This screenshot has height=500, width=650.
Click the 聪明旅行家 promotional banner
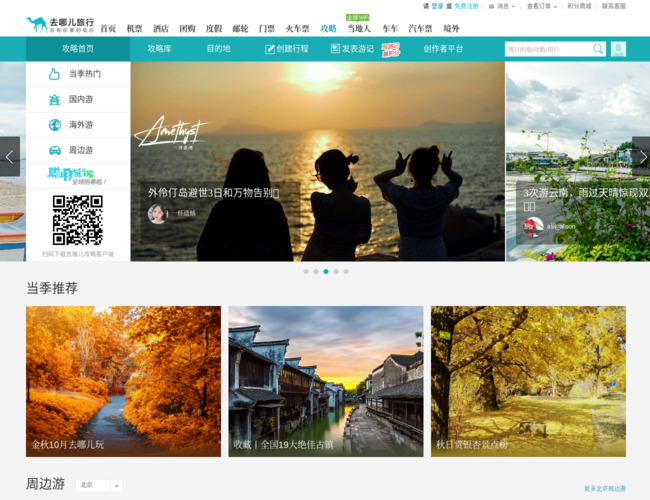(x=78, y=176)
